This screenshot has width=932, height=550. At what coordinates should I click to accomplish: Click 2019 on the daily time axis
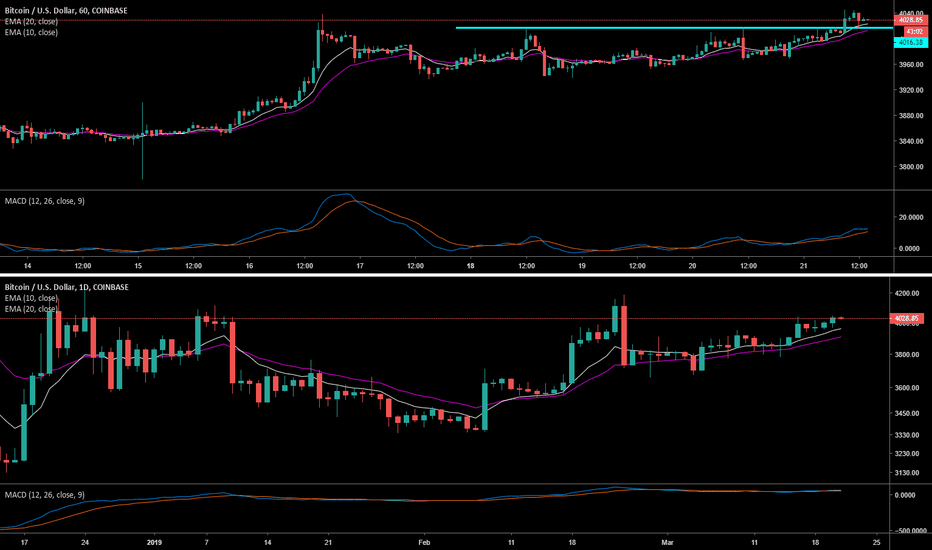coord(154,542)
